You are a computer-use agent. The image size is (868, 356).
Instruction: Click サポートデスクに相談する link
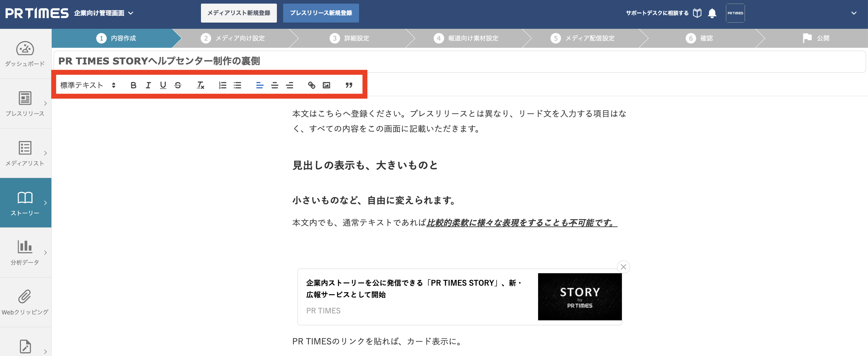pos(657,13)
